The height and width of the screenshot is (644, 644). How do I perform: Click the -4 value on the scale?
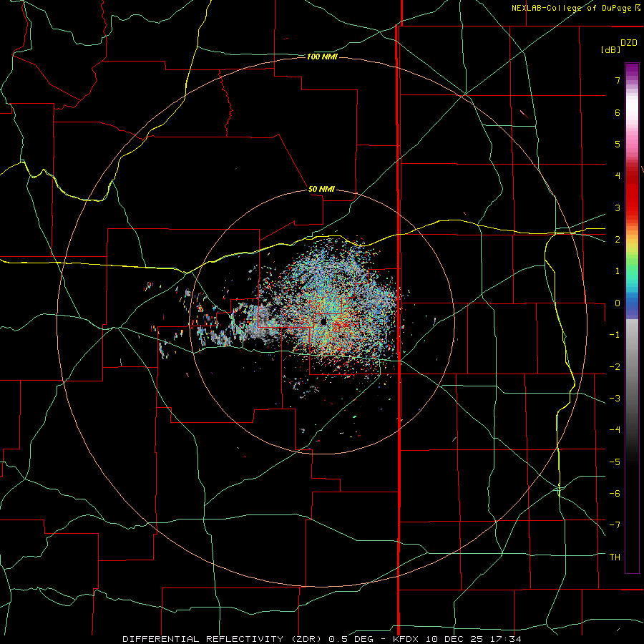615,430
